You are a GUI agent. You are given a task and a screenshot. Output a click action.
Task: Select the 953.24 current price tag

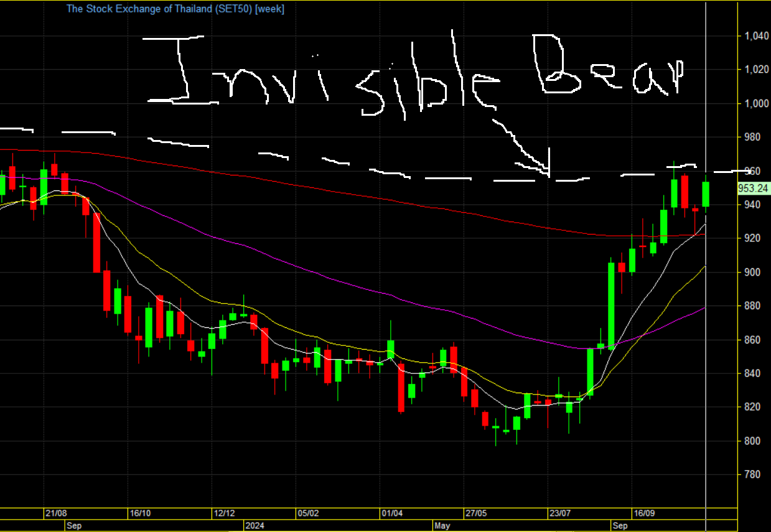pyautogui.click(x=754, y=188)
